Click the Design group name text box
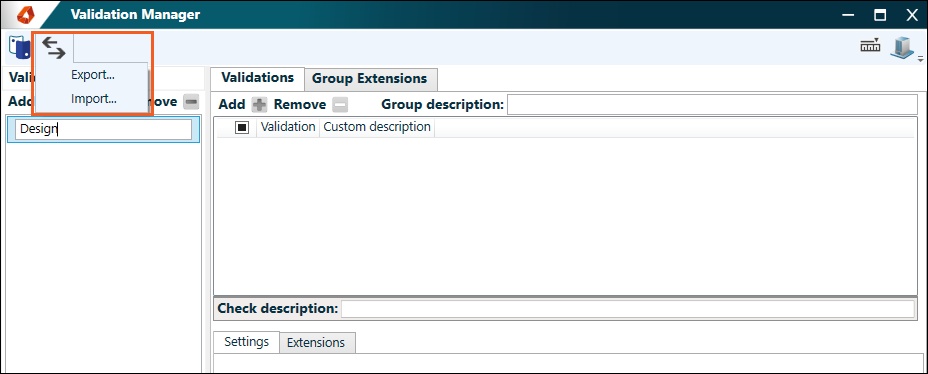Image resolution: width=928 pixels, height=374 pixels. pos(103,130)
